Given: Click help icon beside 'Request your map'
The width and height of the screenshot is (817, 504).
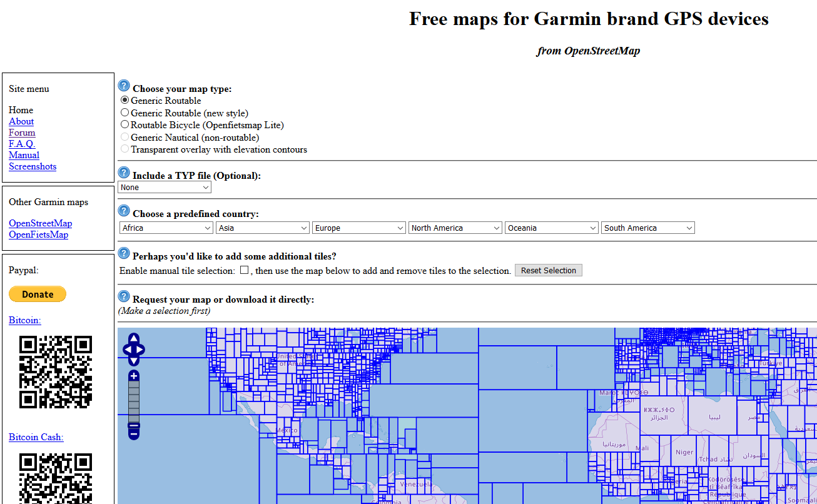Looking at the screenshot, I should click(124, 297).
